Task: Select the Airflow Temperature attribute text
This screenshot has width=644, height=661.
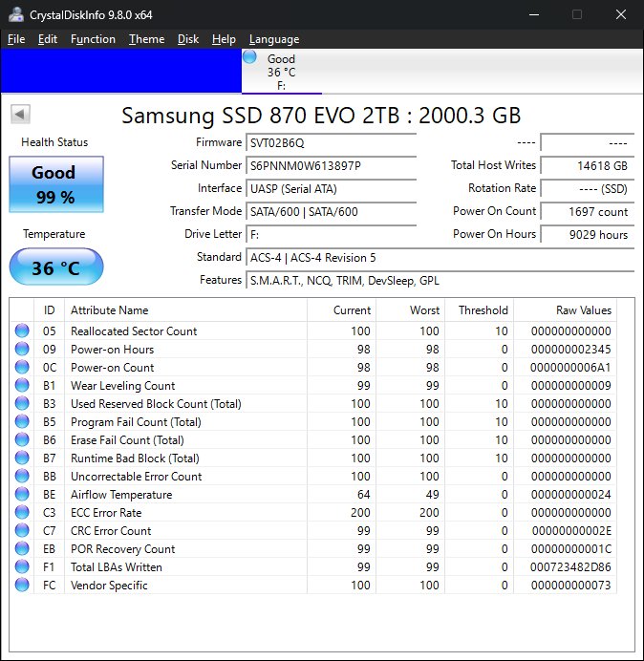Action: click(121, 495)
